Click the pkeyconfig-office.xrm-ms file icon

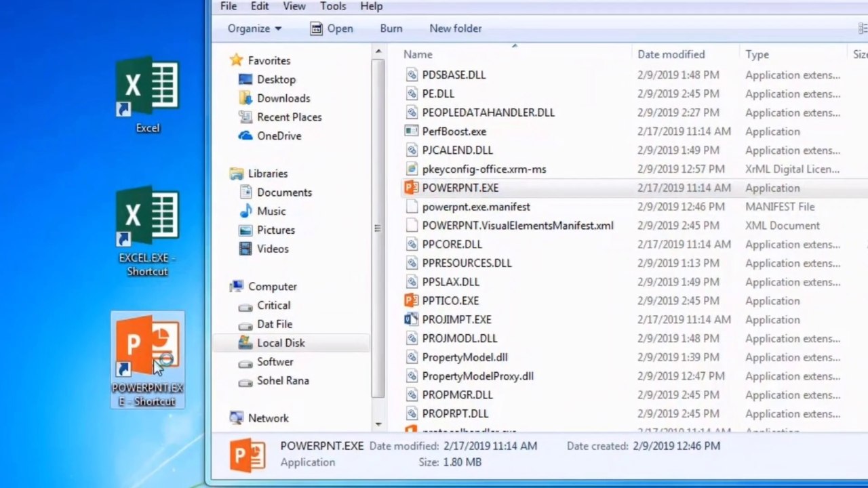click(411, 169)
